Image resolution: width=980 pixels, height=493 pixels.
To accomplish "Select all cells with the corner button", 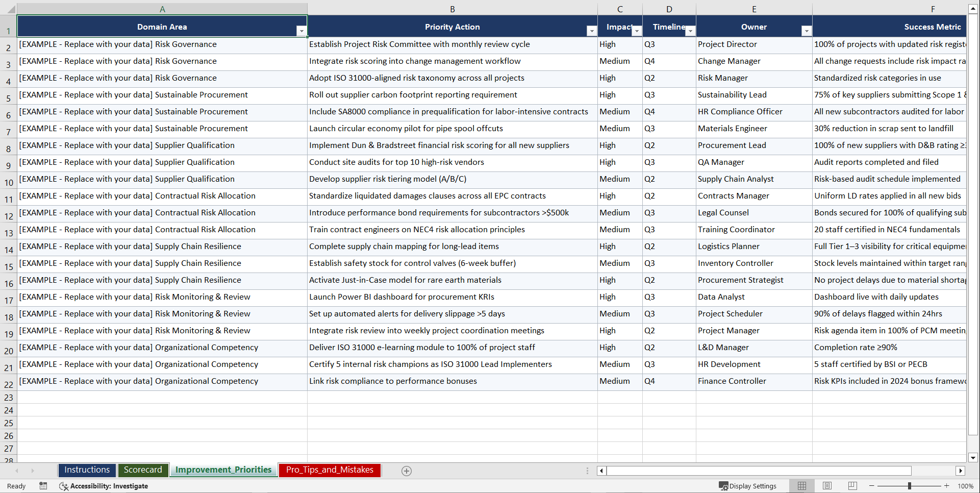I will (9, 9).
